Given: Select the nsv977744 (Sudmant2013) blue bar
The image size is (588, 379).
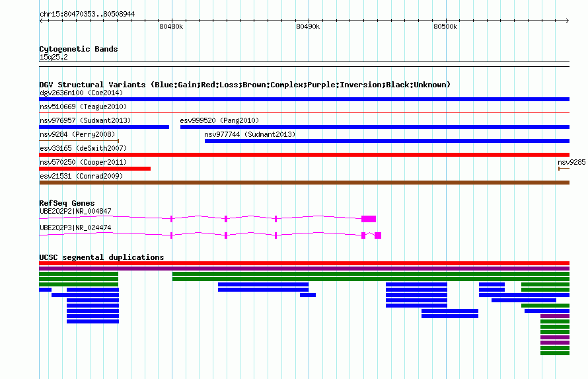Looking at the screenshot, I should [387, 141].
